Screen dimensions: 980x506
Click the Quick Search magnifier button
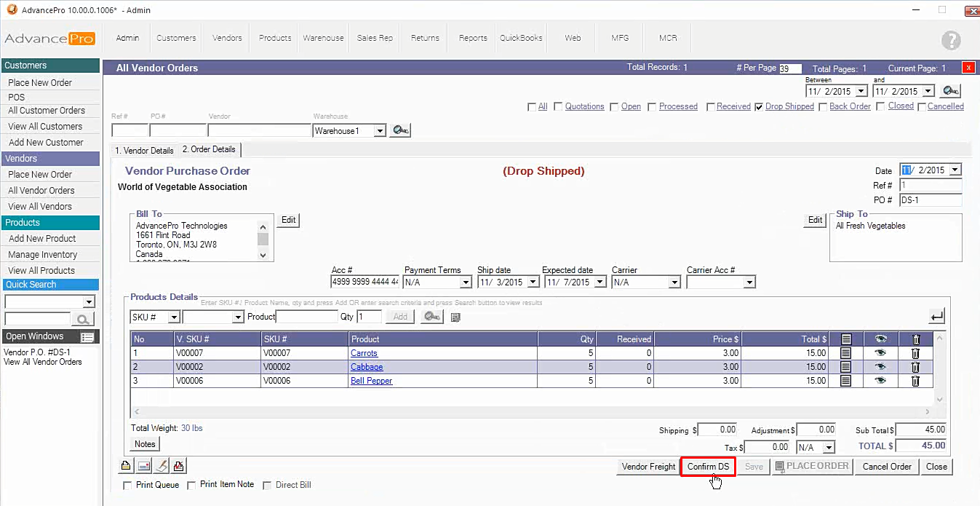tap(83, 319)
